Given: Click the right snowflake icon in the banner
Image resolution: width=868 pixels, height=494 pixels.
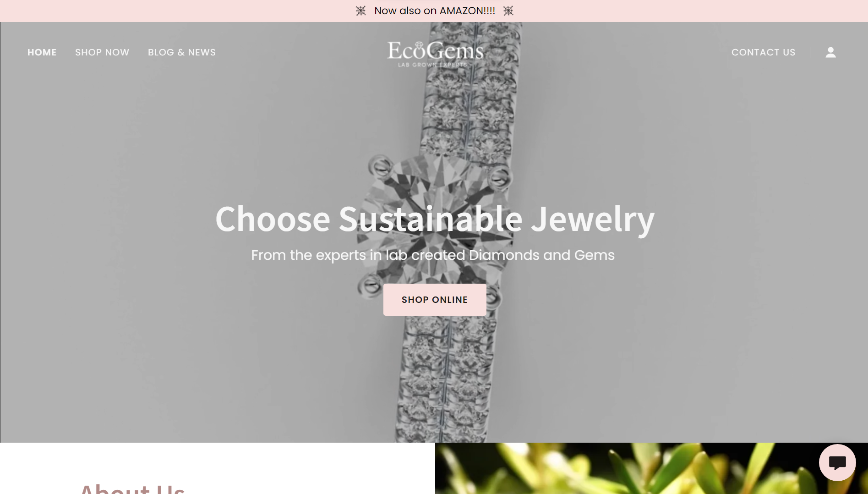Looking at the screenshot, I should [508, 11].
